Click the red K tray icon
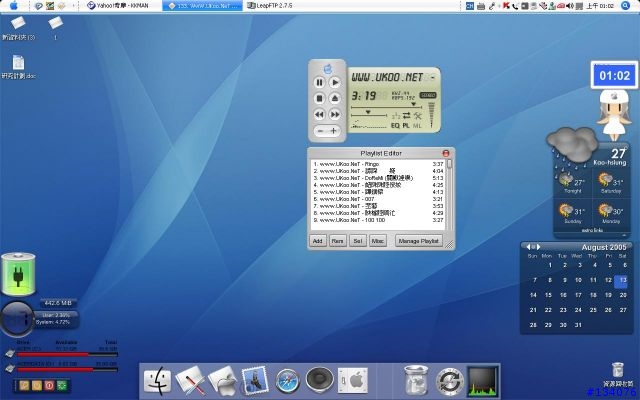640x400 pixels. click(x=507, y=5)
